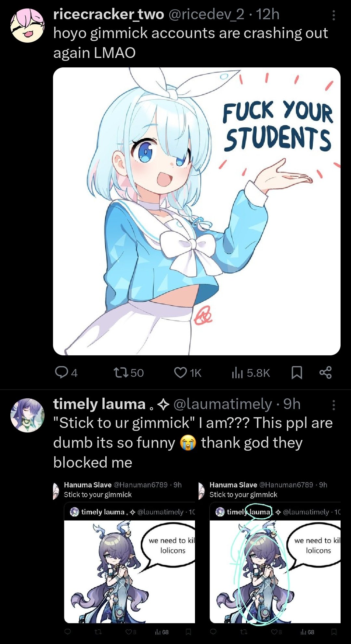This screenshot has height=644, width=351.
Task: Open the blue-haired girl image
Action: coord(197,211)
